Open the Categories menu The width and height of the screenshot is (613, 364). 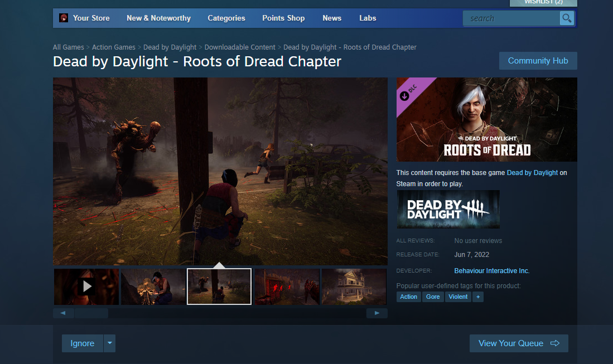point(226,18)
